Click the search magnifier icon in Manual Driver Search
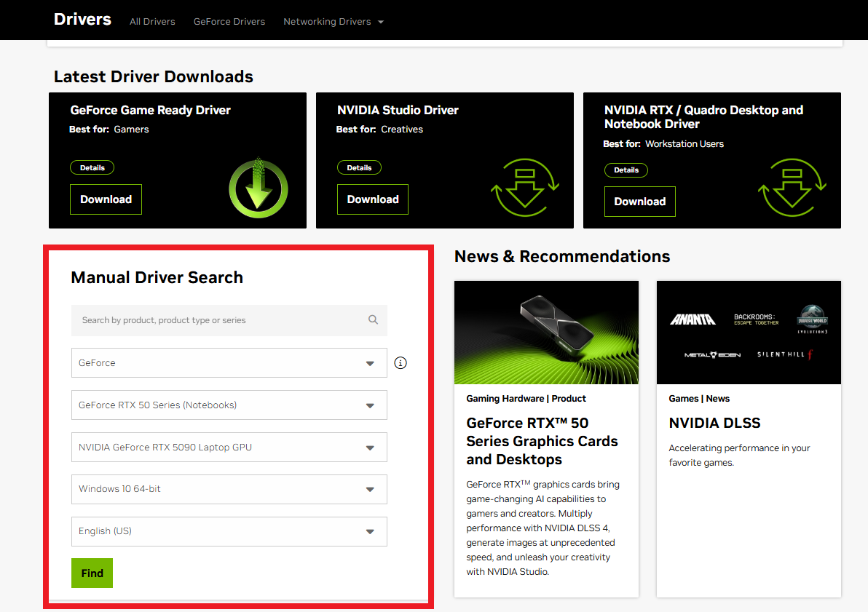This screenshot has height=612, width=868. point(373,320)
